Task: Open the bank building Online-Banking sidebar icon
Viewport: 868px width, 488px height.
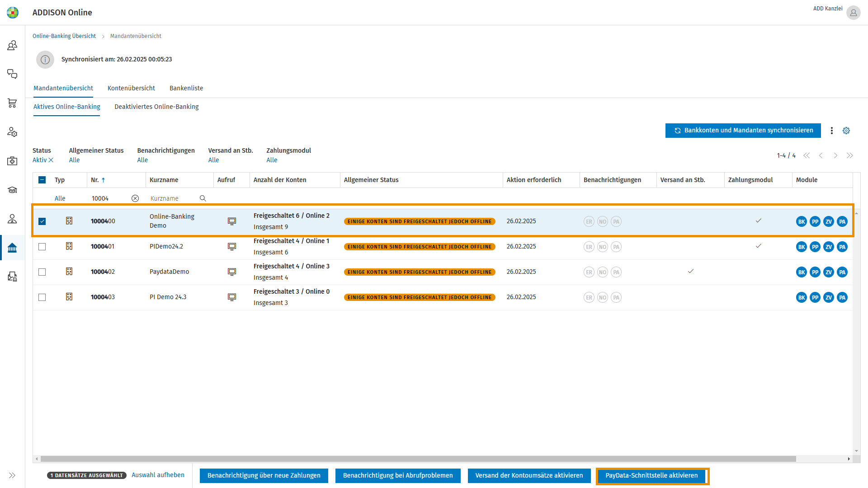Action: point(12,248)
